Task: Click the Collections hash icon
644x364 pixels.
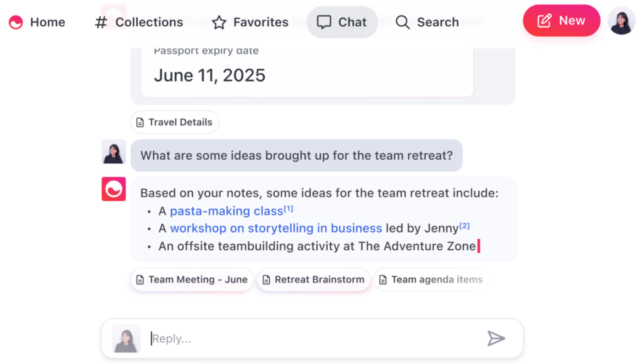Action: coord(101,22)
